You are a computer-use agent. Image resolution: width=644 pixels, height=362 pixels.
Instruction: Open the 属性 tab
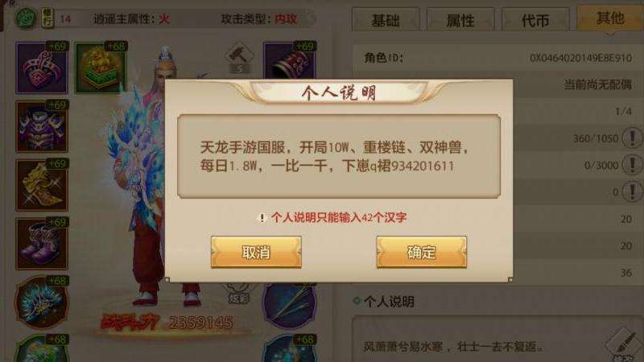pyautogui.click(x=460, y=19)
